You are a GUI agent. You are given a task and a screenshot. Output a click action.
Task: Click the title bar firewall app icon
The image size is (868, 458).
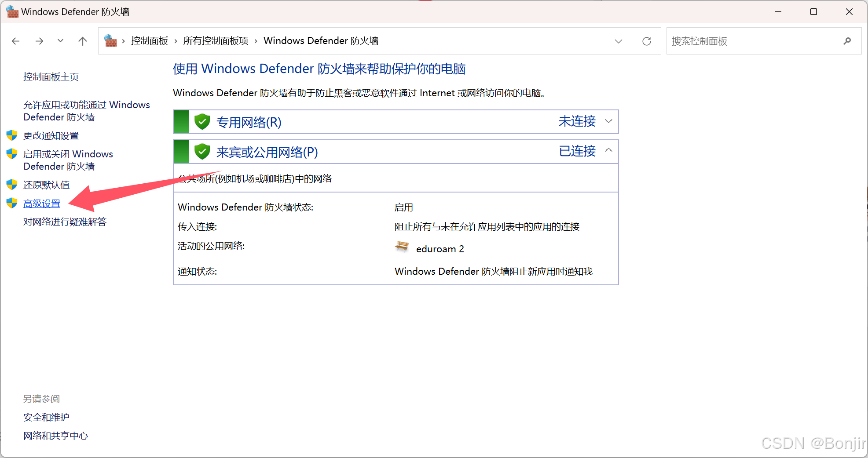12,12
